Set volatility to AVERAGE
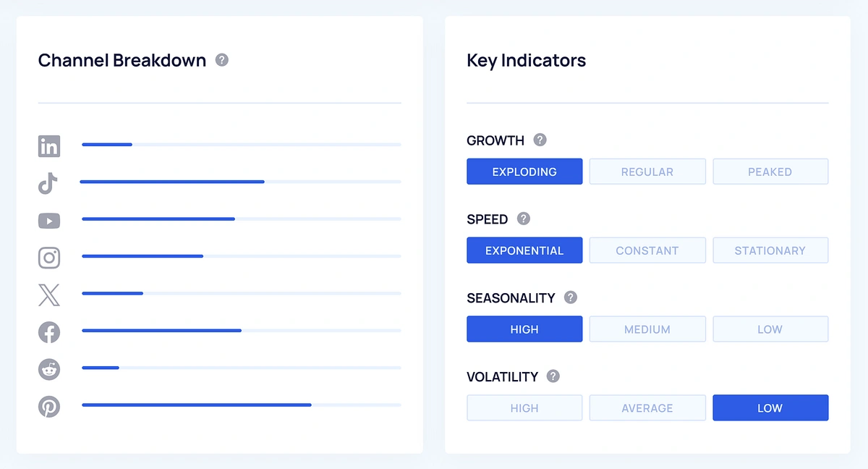The height and width of the screenshot is (469, 868). point(647,408)
